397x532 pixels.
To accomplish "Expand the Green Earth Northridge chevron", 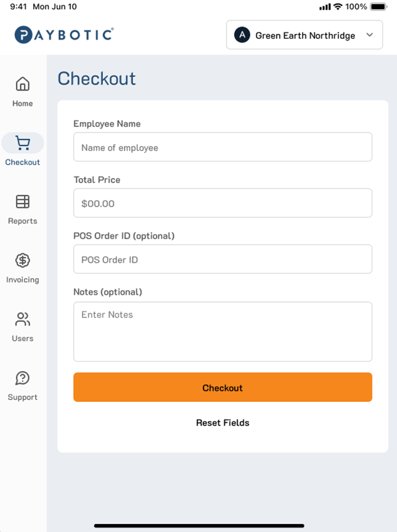I will pos(370,35).
